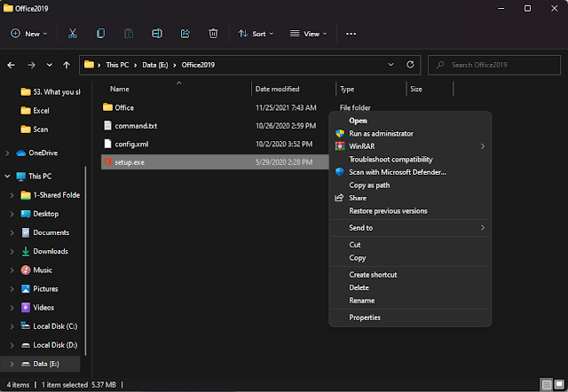Click the Rename icon in toolbar
The image size is (568, 392).
tap(157, 34)
